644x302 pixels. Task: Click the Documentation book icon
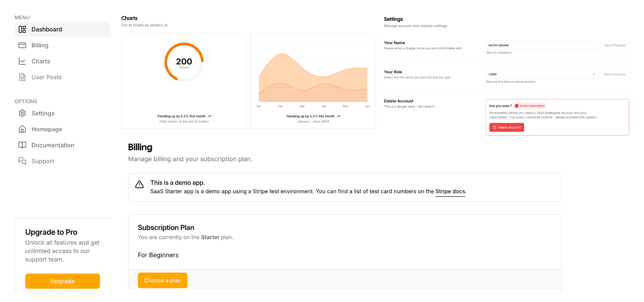22,145
